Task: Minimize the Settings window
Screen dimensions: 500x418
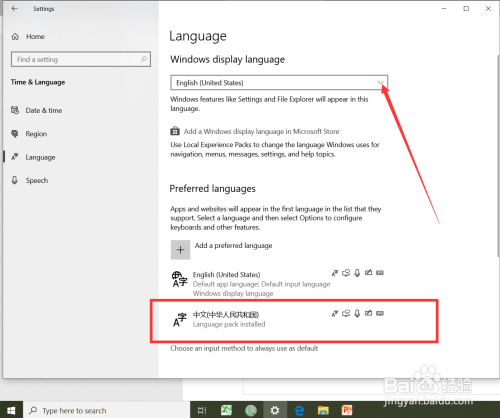Action: (x=444, y=9)
